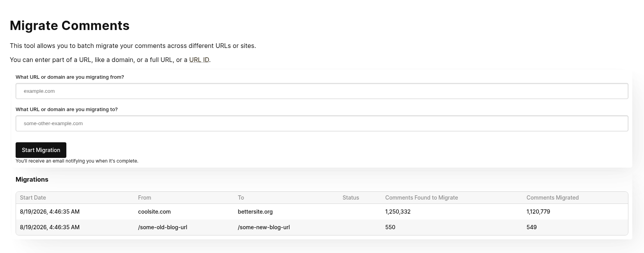Select the /some-new-blog-url cell
The image size is (644, 253).
coord(264,227)
